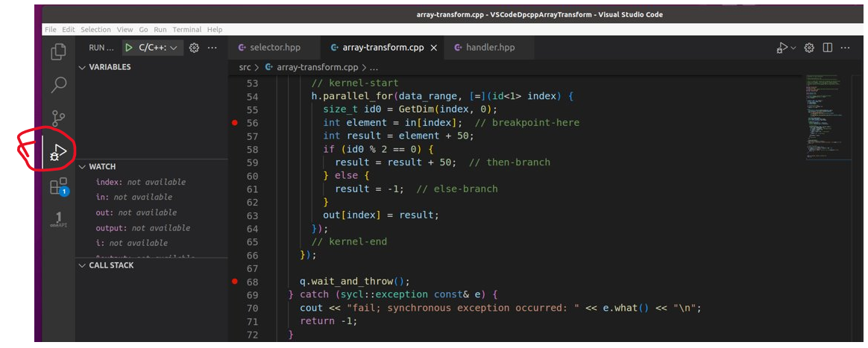Toggle the breakpoint on line 68
868x348 pixels.
(x=235, y=281)
